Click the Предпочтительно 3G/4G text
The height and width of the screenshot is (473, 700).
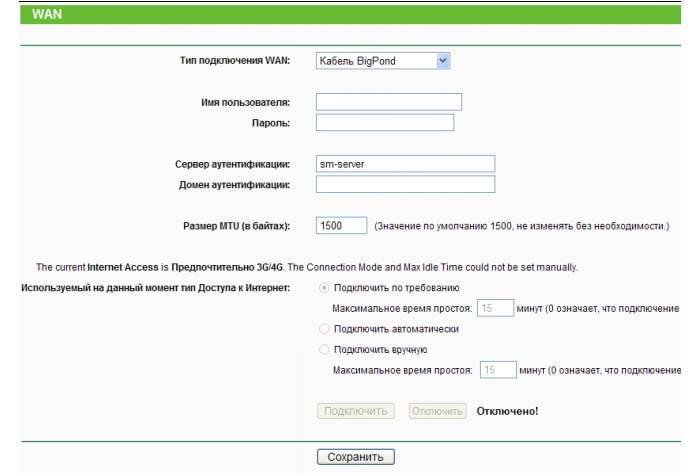click(227, 267)
